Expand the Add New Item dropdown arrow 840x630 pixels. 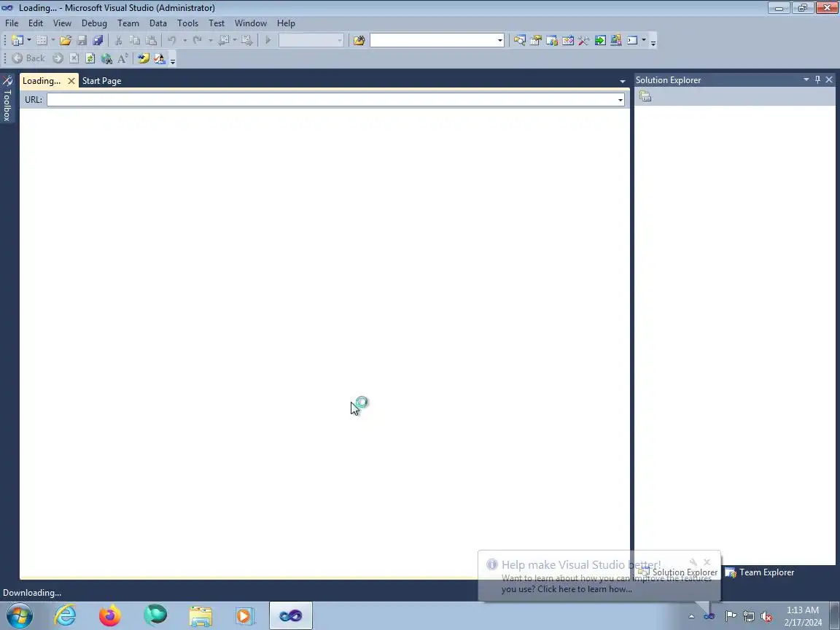coord(53,40)
